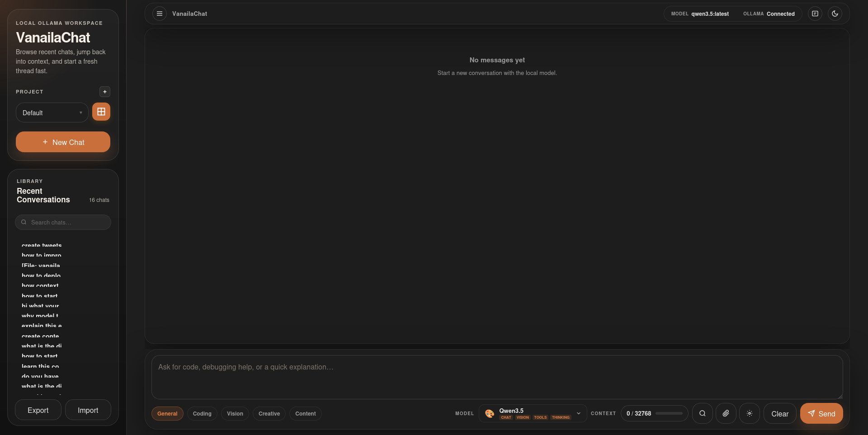Viewport: 868px width, 435px height.
Task: Switch to the Coding mode tab
Action: pyautogui.click(x=202, y=413)
